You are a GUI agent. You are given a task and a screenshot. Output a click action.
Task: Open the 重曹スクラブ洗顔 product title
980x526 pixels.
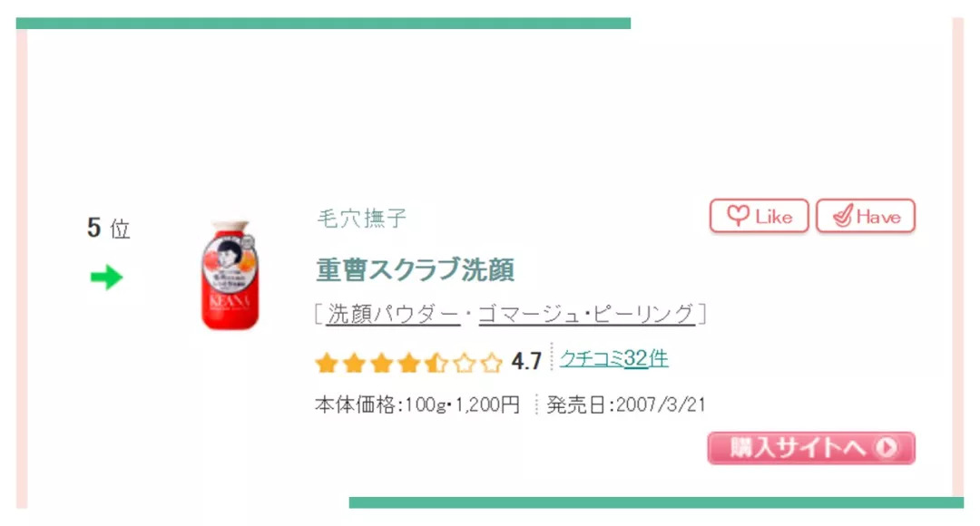click(x=415, y=270)
